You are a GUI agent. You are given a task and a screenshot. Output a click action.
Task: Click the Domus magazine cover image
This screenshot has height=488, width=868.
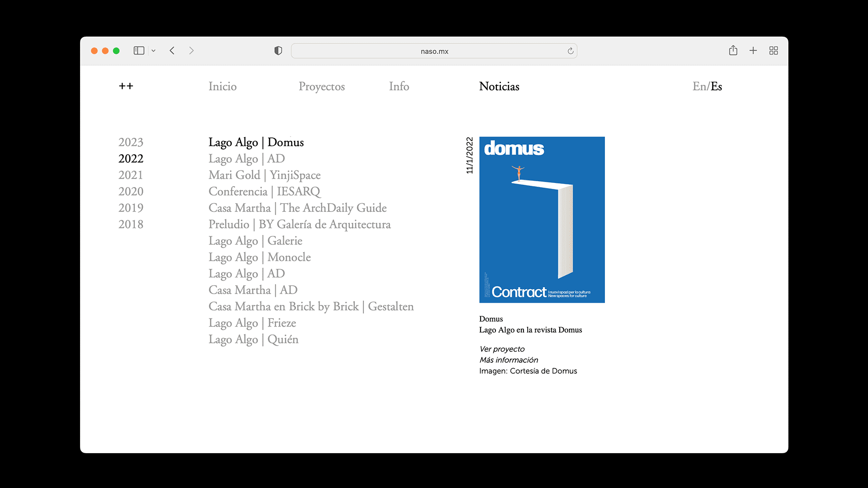click(x=542, y=220)
